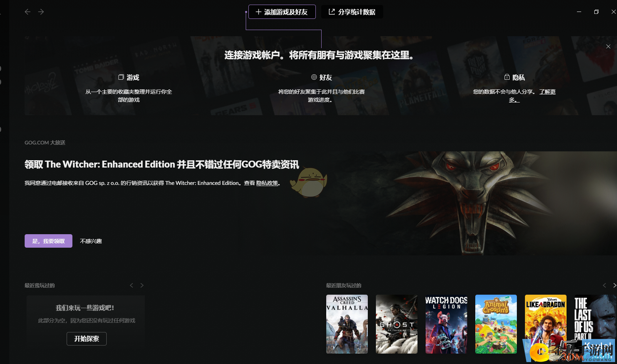Minimize the GOG Galaxy window
This screenshot has width=617, height=364.
pyautogui.click(x=579, y=12)
